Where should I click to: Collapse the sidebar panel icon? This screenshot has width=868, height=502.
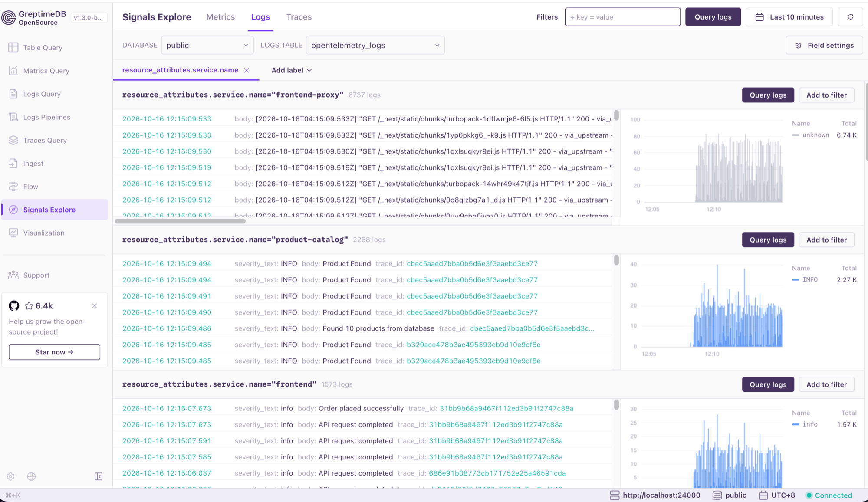[x=99, y=476]
